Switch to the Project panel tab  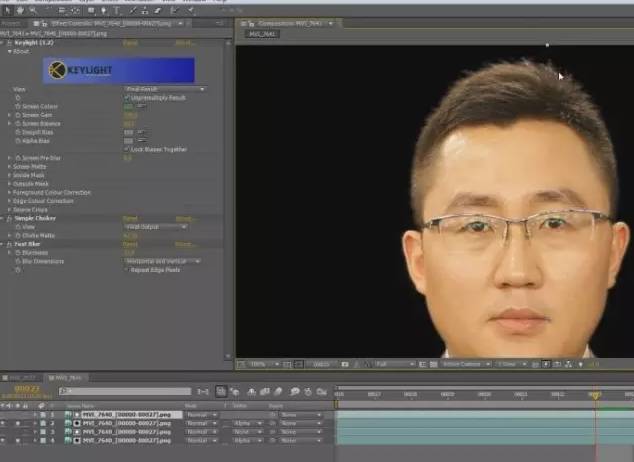[11, 23]
